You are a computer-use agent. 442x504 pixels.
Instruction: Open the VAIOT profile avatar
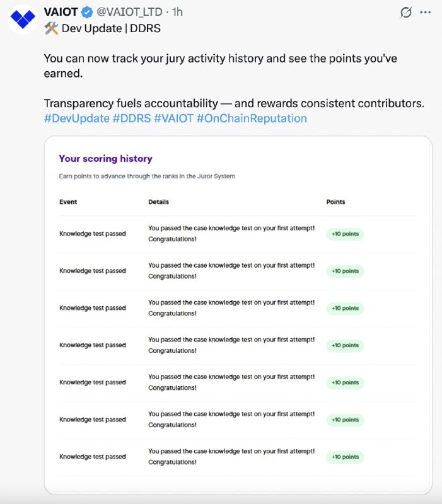point(23,20)
